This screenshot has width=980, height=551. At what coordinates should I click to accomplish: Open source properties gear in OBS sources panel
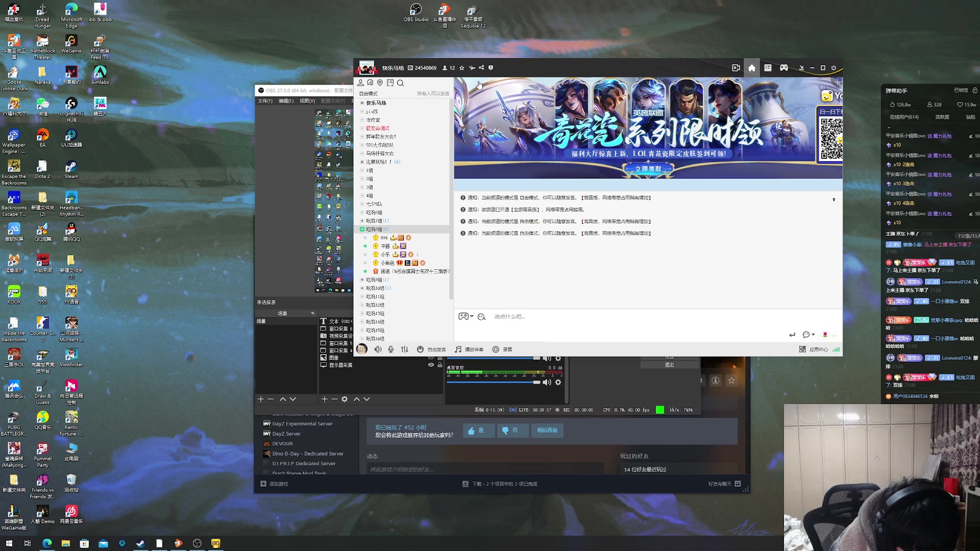coord(345,399)
